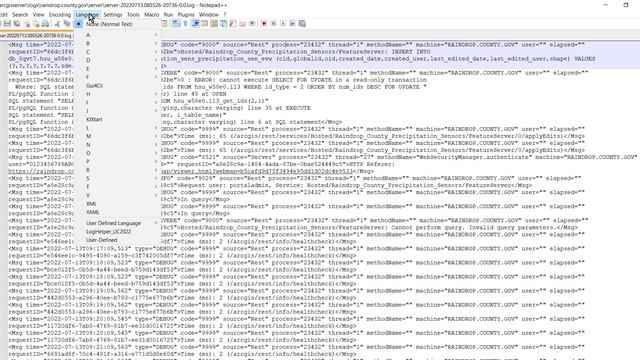Click the Save Recorded Macro icon
The width and height of the screenshot is (640, 360).
tap(302, 24)
